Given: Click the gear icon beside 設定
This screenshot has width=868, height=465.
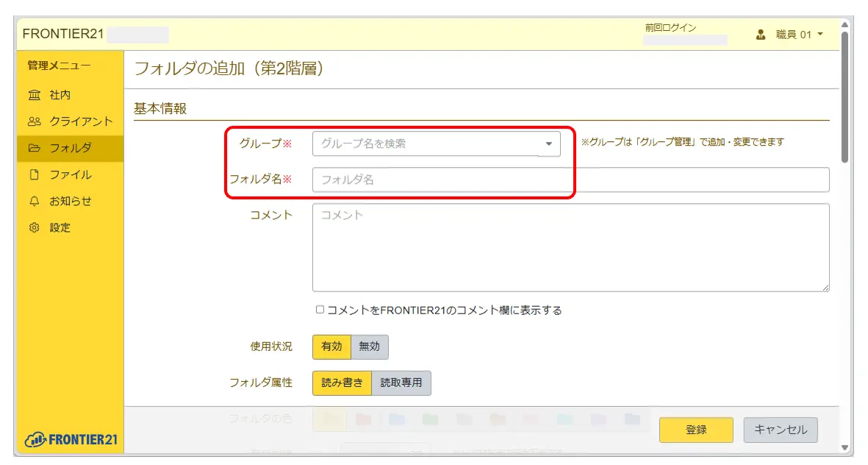Looking at the screenshot, I should pos(35,228).
